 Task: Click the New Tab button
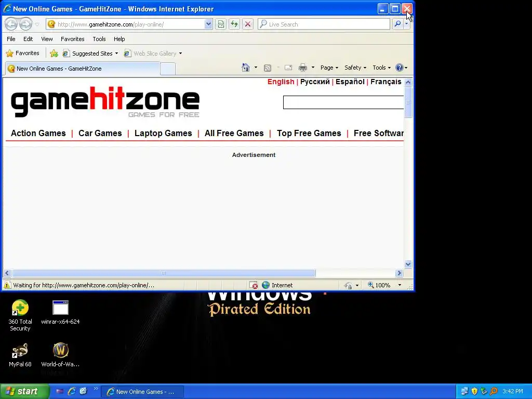pos(168,69)
